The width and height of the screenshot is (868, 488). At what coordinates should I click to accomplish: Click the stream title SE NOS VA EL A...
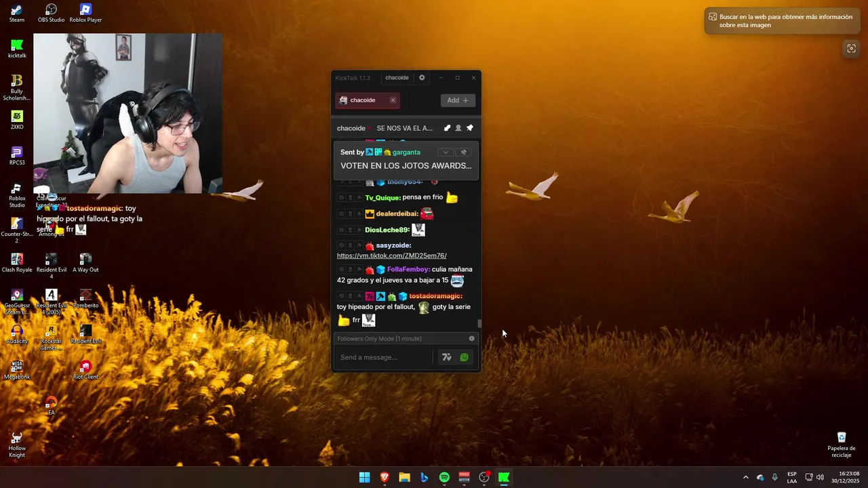[x=404, y=128]
